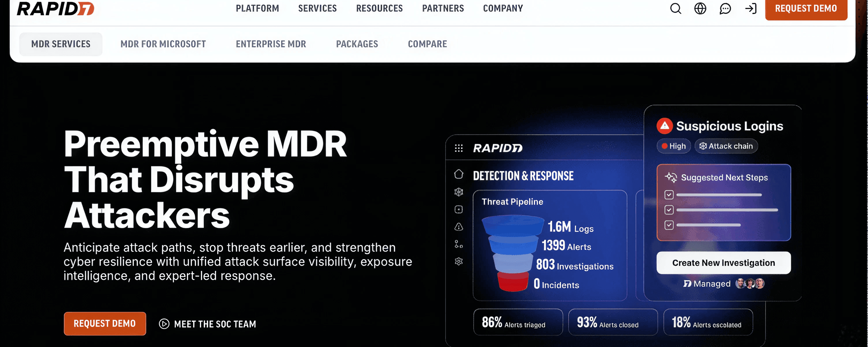Open the site search icon
868x347 pixels.
pyautogui.click(x=676, y=8)
